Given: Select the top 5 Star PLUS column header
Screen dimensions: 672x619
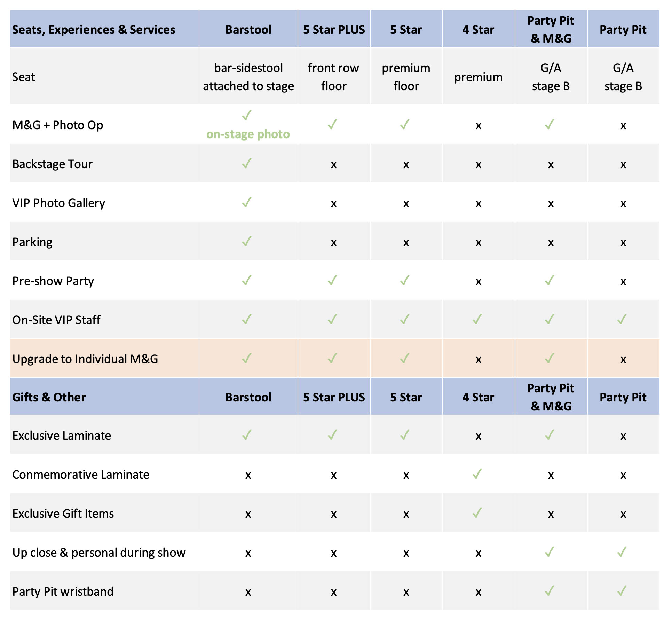Looking at the screenshot, I should [x=334, y=30].
